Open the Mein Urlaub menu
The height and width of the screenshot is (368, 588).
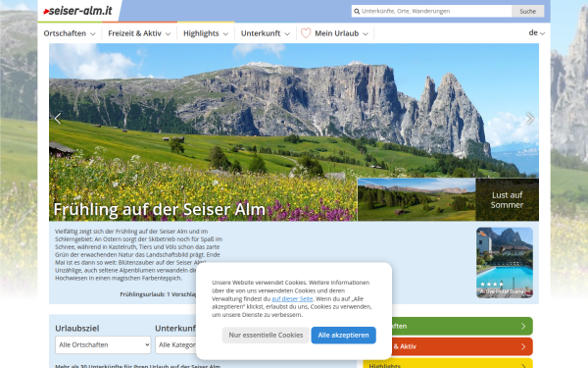[341, 33]
